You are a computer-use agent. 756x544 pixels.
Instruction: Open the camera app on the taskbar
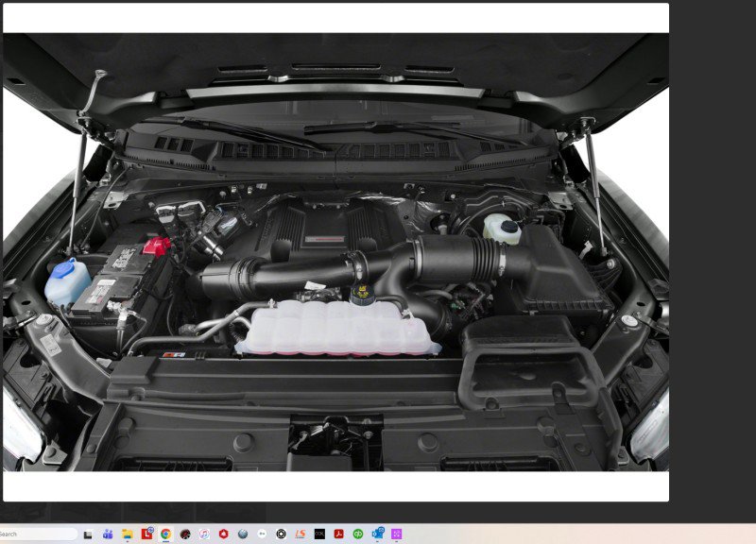[281, 534]
